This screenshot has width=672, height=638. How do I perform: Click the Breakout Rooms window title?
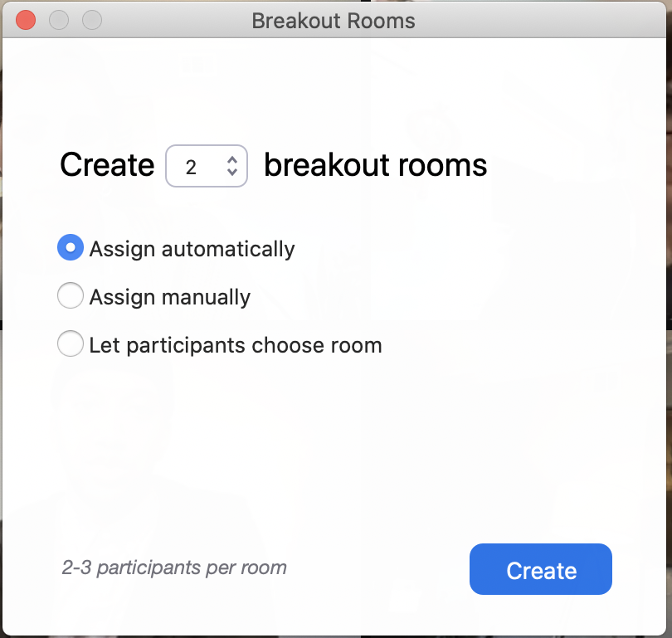334,21
